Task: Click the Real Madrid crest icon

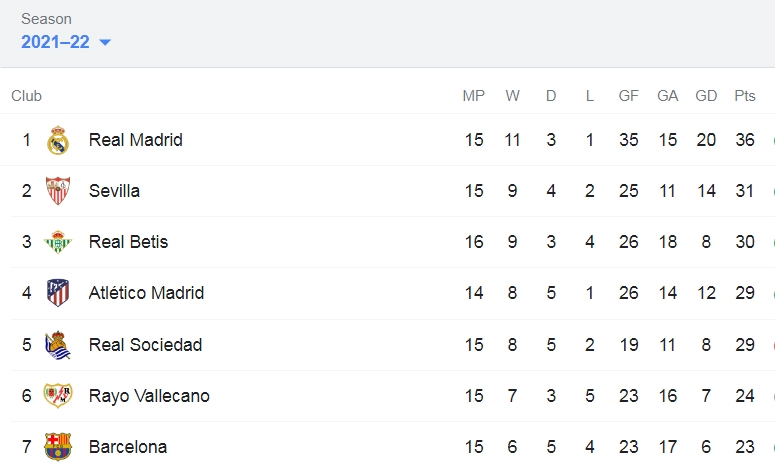Action: [58, 140]
